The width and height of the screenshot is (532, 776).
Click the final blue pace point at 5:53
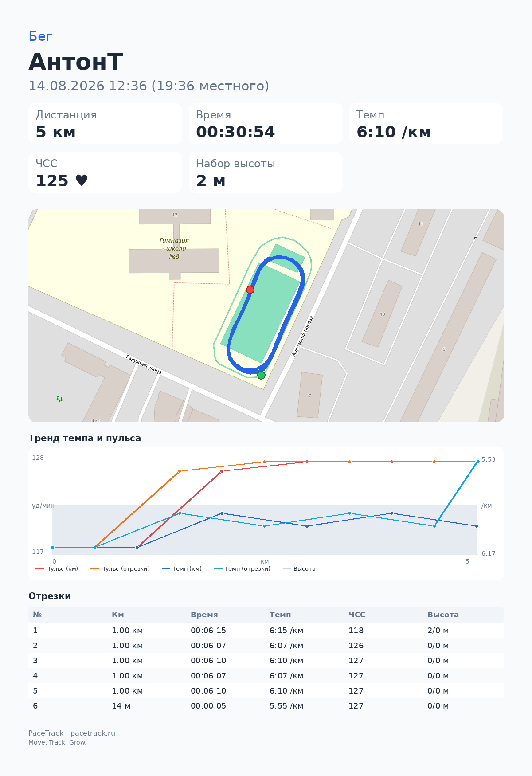pyautogui.click(x=478, y=462)
